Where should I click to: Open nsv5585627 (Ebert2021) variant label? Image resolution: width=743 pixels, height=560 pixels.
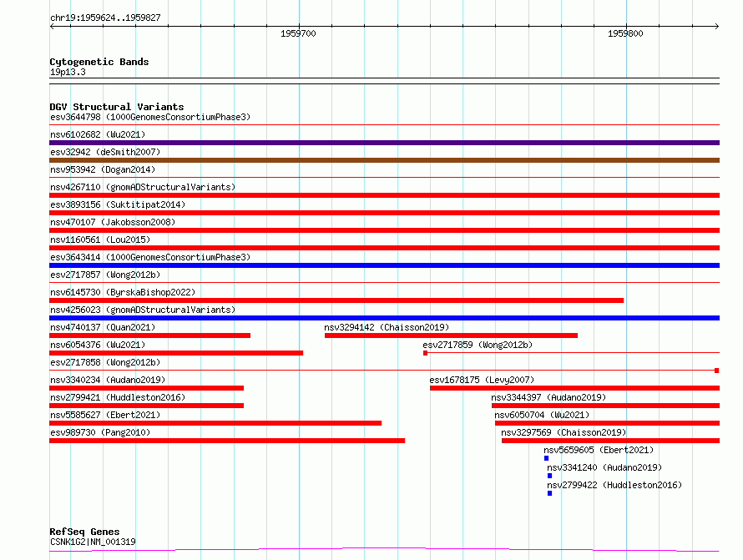click(105, 415)
